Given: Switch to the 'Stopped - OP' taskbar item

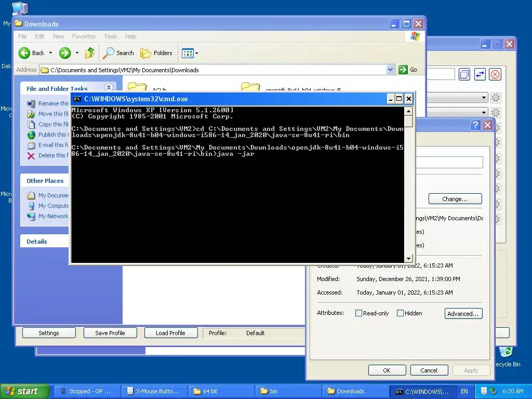Looking at the screenshot, I should click(x=87, y=391).
